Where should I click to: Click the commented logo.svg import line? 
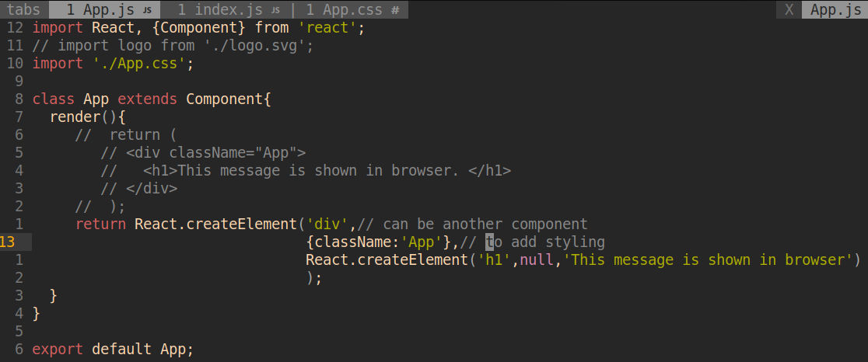coord(173,45)
